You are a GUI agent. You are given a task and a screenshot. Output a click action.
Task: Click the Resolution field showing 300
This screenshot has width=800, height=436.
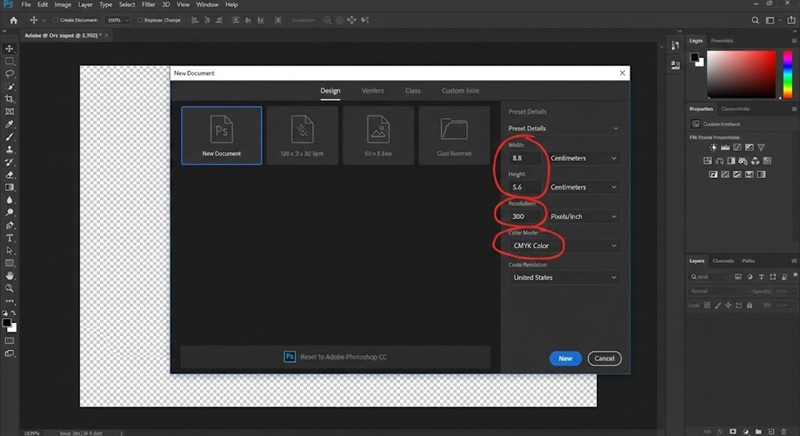(x=525, y=217)
